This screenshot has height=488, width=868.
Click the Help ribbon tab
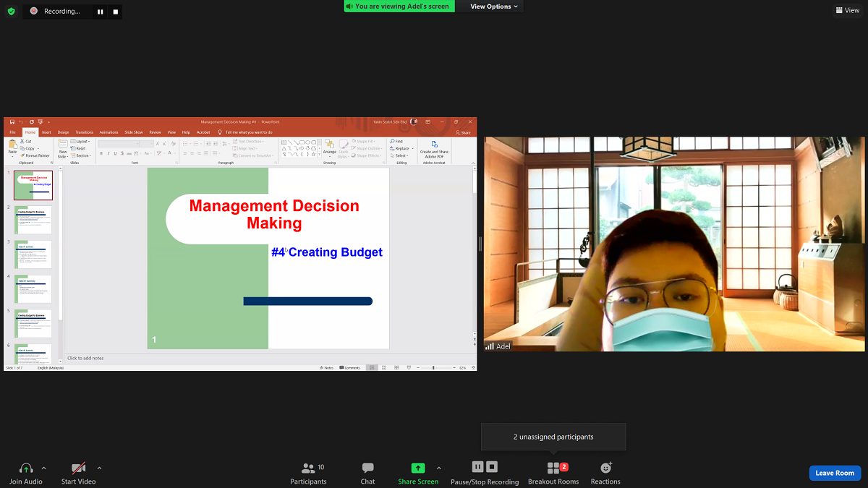point(186,132)
